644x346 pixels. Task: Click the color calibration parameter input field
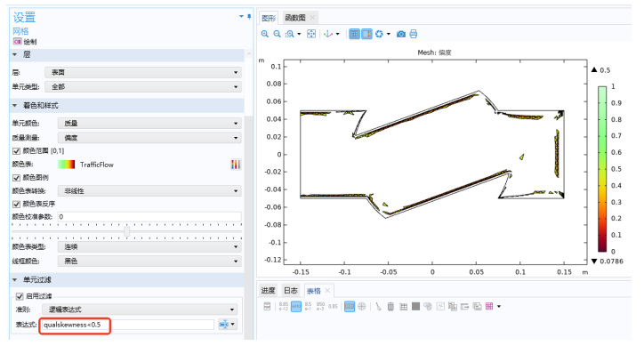click(x=149, y=216)
